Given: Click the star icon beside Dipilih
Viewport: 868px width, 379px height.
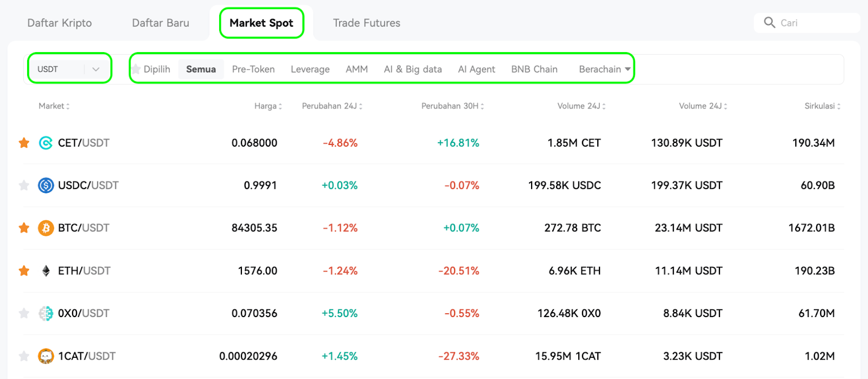Looking at the screenshot, I should (x=136, y=69).
